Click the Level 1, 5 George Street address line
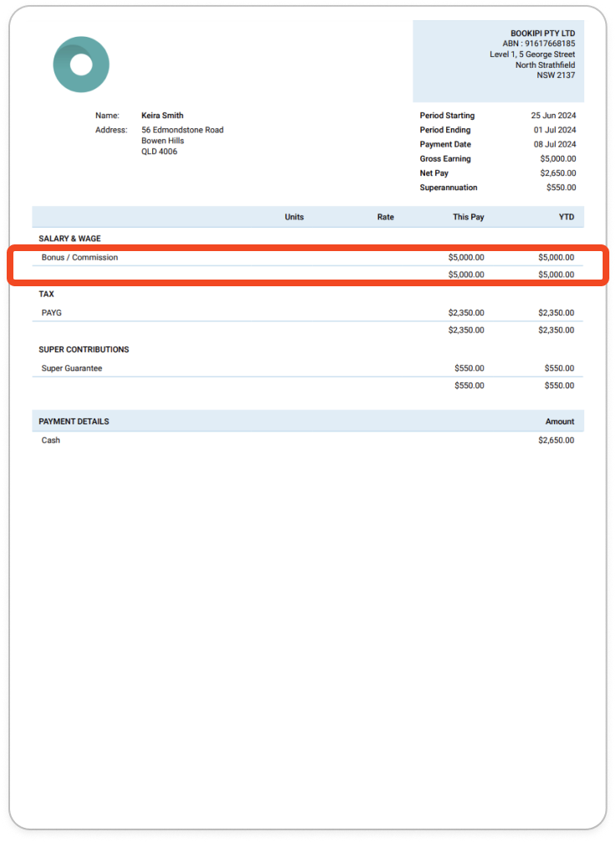 coord(532,54)
